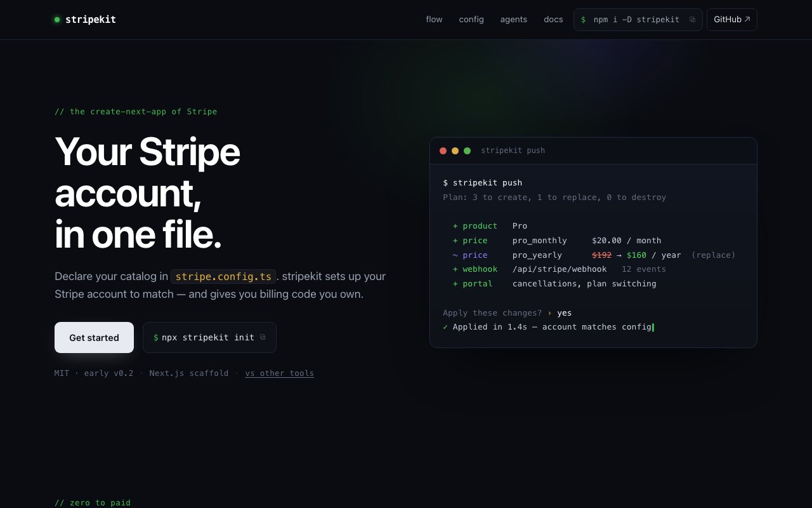Click the '$ stripekit push' command line
The width and height of the screenshot is (812, 508).
pyautogui.click(x=483, y=183)
